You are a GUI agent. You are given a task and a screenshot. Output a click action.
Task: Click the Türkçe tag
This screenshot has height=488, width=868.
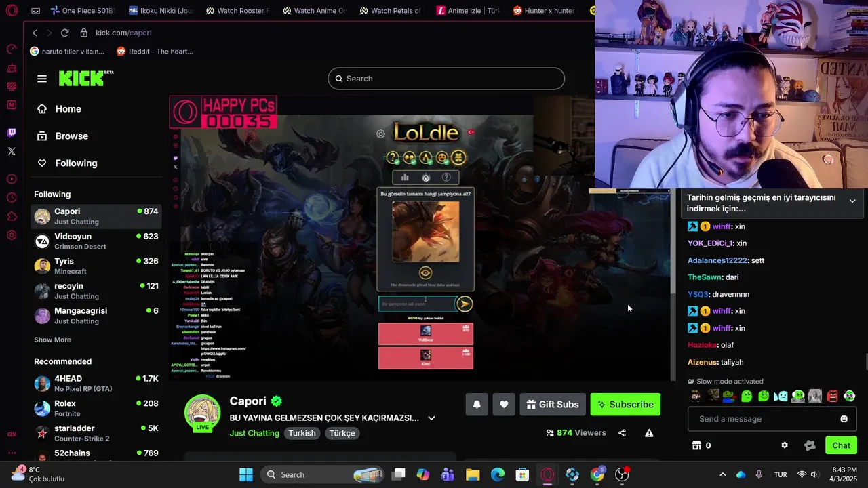342,433
